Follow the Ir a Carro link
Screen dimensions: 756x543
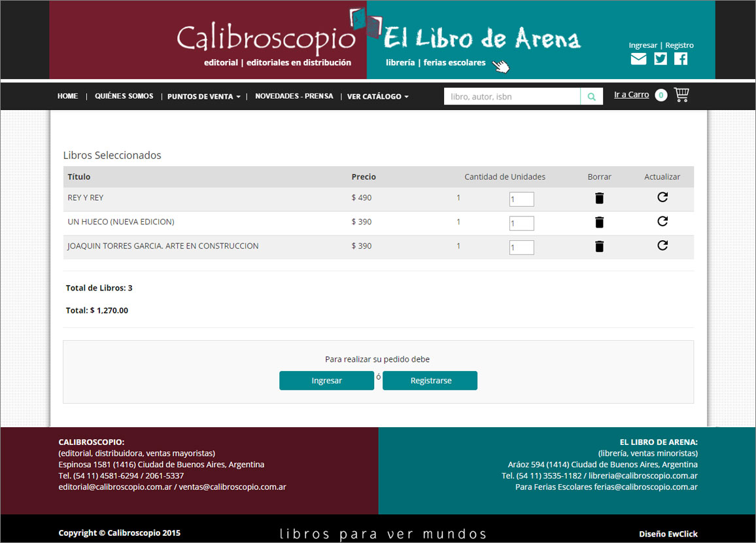[631, 95]
